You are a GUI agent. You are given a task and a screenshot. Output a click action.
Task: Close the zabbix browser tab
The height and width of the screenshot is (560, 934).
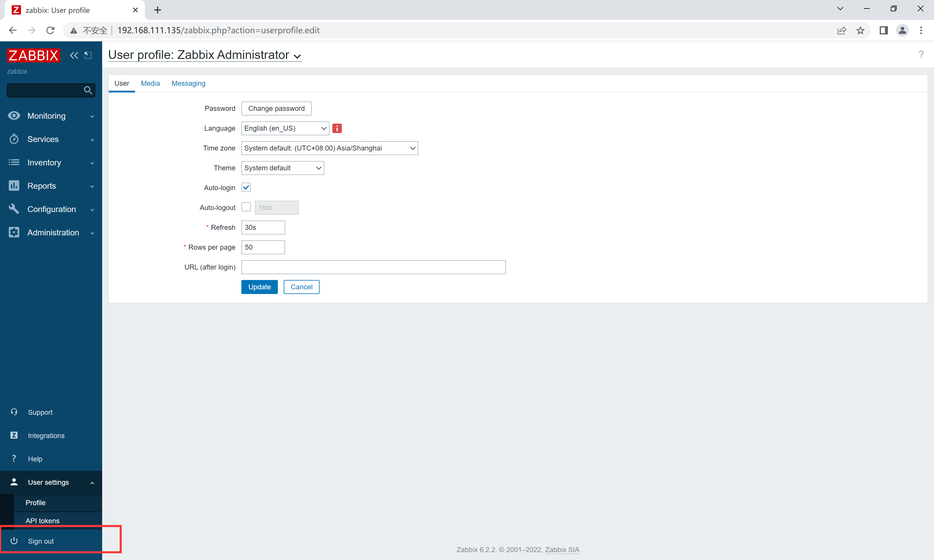135,10
